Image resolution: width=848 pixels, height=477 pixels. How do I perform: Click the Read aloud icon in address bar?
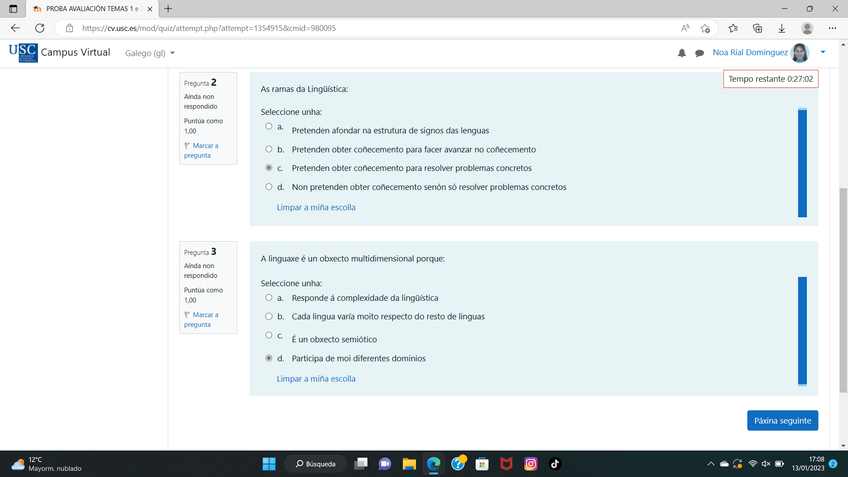pos(685,28)
